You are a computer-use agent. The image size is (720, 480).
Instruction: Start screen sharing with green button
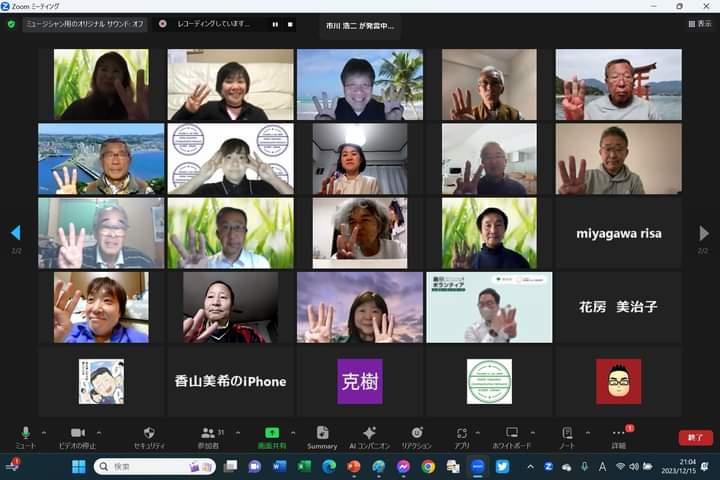[272, 436]
